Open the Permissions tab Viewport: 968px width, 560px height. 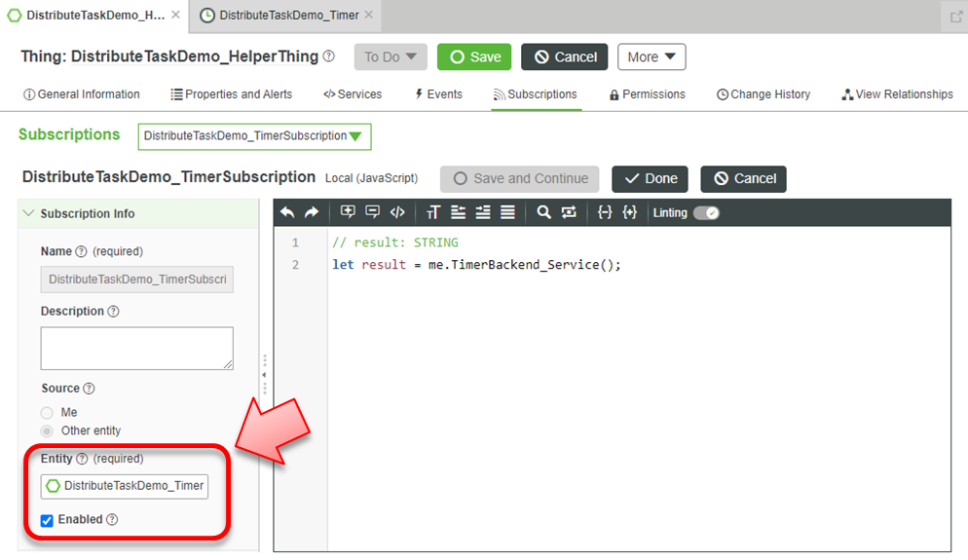coord(647,94)
